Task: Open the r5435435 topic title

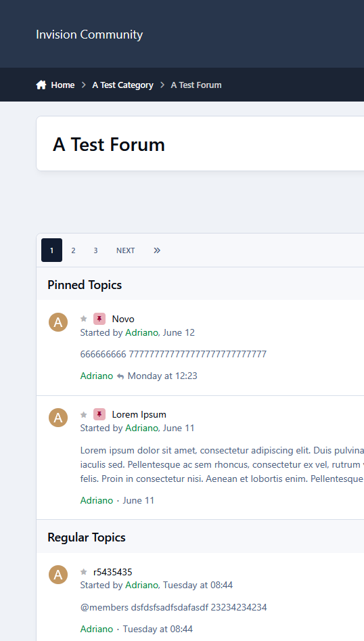Action: point(113,572)
